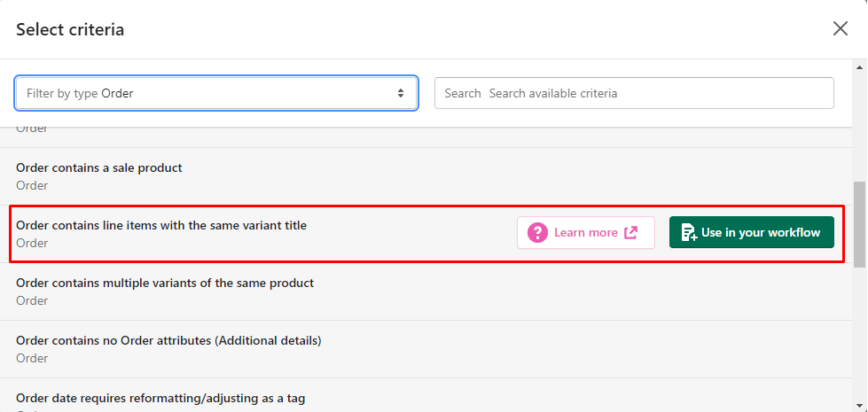
Task: Close the Select criteria dialog
Action: point(840,28)
